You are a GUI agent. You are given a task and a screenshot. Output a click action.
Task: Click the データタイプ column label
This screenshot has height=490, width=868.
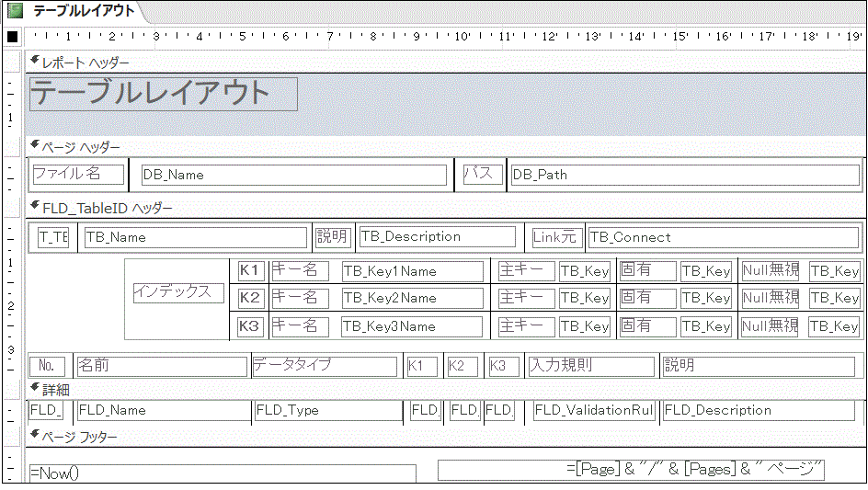tap(325, 366)
